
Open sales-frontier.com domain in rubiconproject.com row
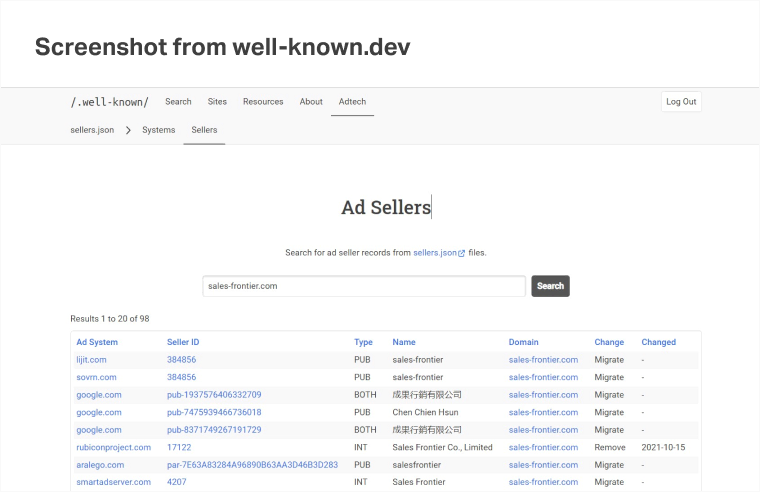point(543,447)
